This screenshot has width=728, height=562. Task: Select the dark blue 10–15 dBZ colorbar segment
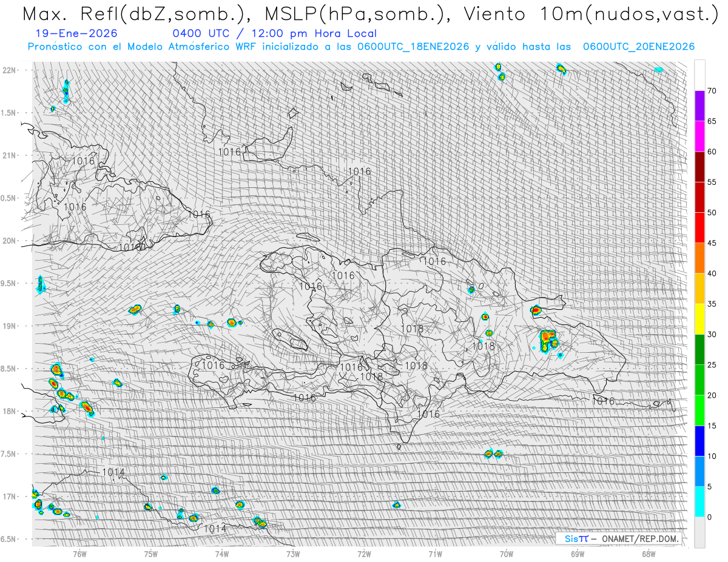pyautogui.click(x=699, y=441)
